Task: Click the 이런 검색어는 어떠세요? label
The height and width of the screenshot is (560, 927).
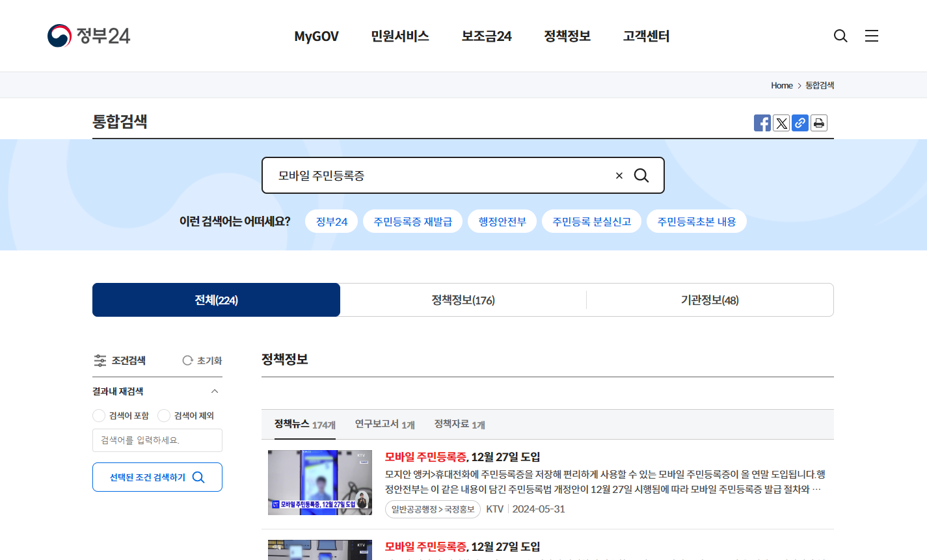Action: click(235, 222)
